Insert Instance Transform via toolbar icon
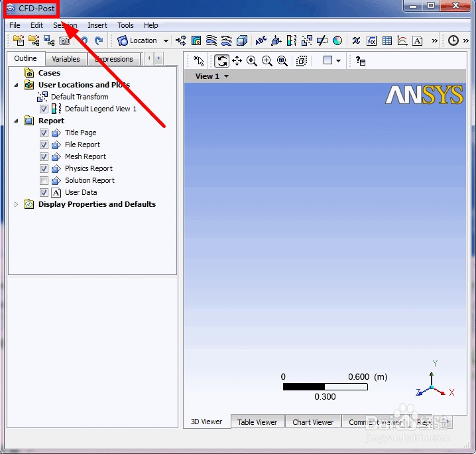This screenshot has width=476, height=454. (306, 40)
